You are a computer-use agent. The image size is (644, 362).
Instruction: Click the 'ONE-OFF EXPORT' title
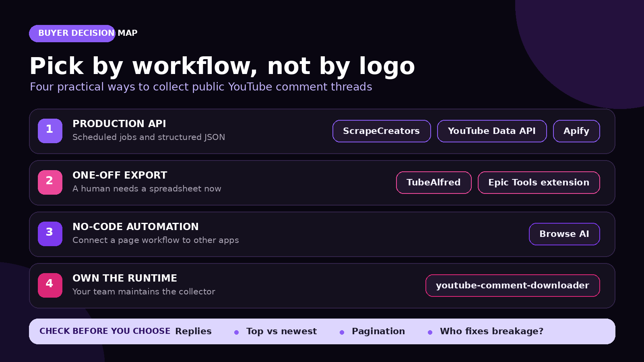(120, 175)
